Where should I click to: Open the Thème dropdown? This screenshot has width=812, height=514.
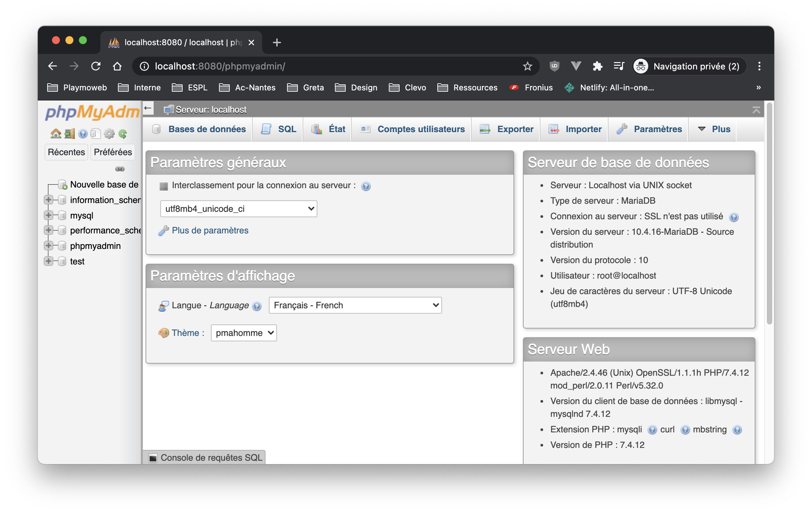(244, 333)
